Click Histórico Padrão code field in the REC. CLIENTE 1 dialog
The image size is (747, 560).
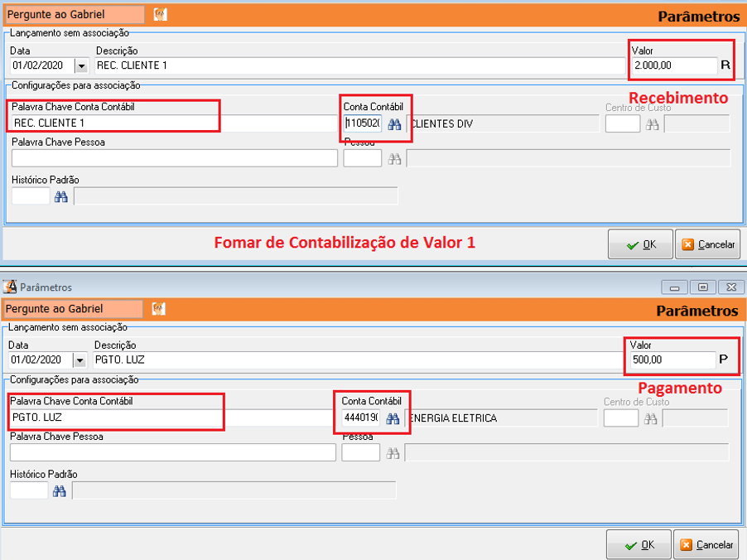pos(31,196)
